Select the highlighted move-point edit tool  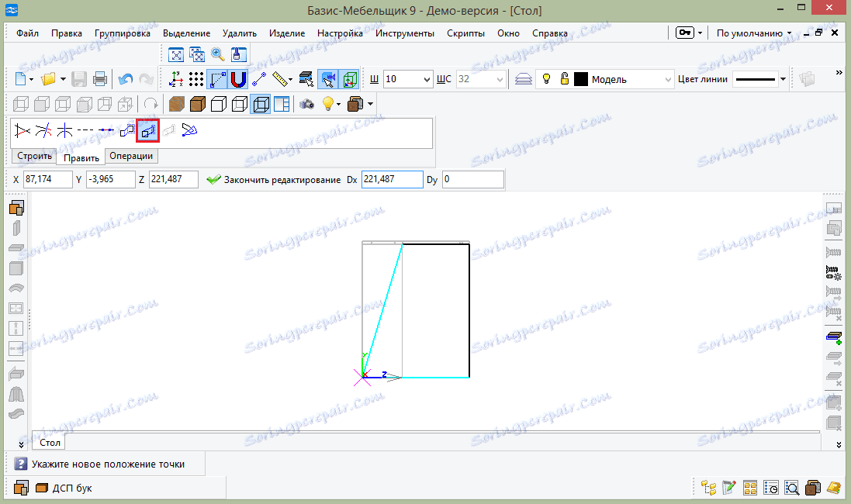[x=147, y=131]
